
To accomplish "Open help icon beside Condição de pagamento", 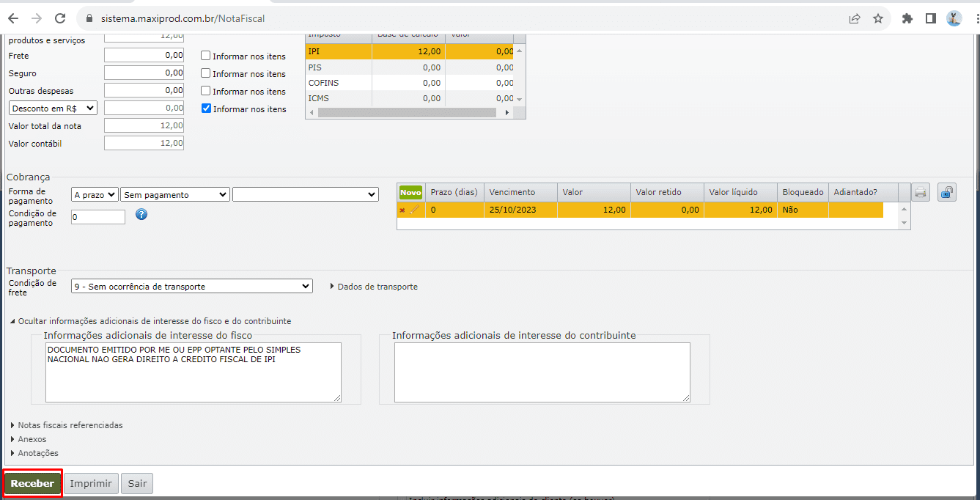I will pos(142,215).
